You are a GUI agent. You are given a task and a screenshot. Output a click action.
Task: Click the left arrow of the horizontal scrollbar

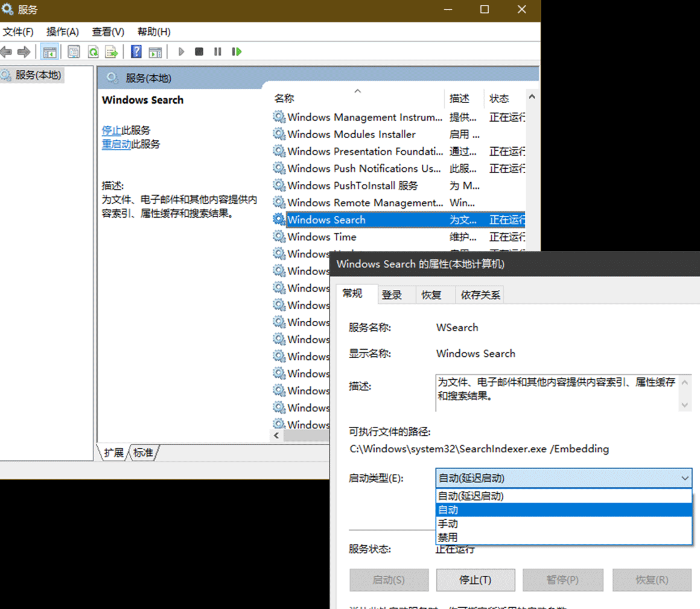pyautogui.click(x=276, y=435)
